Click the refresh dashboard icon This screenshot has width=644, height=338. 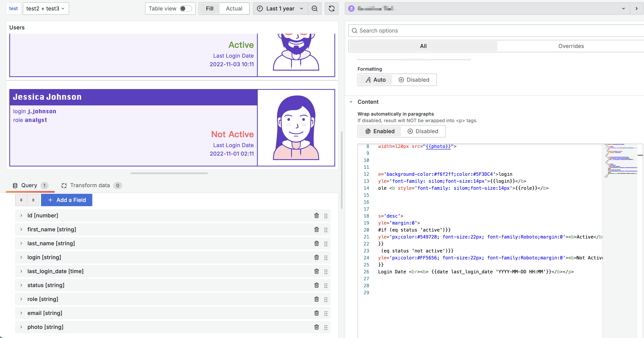click(331, 9)
